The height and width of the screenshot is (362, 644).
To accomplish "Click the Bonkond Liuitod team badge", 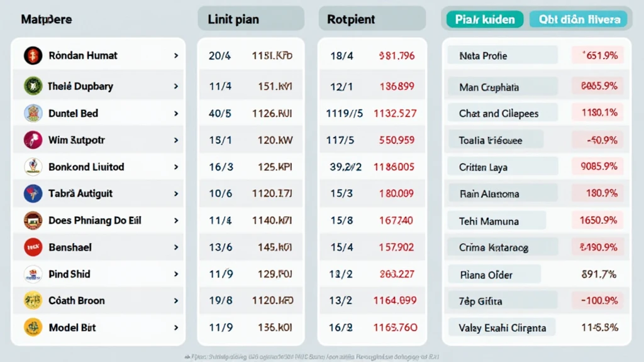I will pyautogui.click(x=33, y=167).
